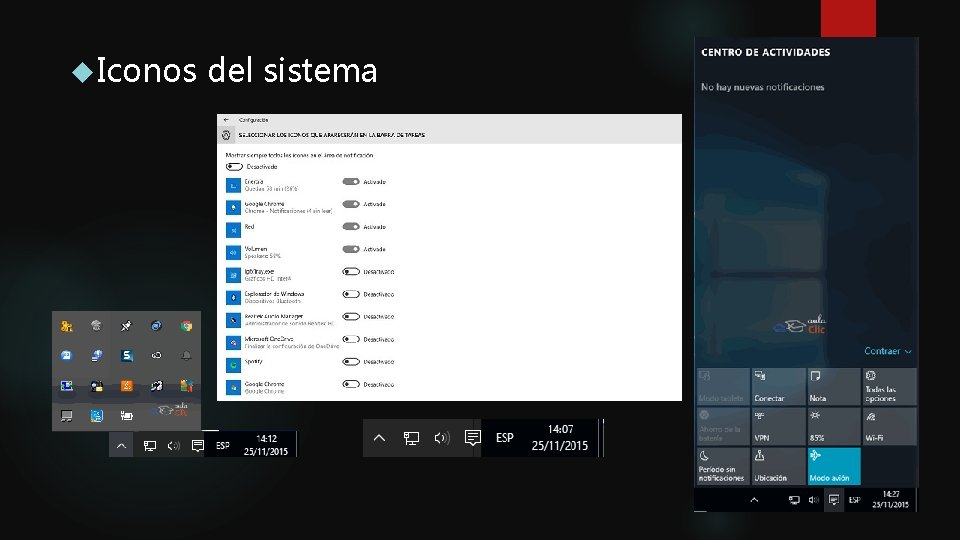Collapse hidden icons chevron beside 14:12 clock
Screen dimensions: 960x540
pos(121,446)
